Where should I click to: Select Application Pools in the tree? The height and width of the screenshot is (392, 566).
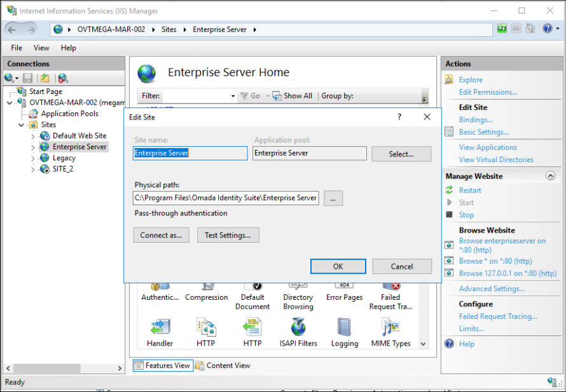point(70,114)
